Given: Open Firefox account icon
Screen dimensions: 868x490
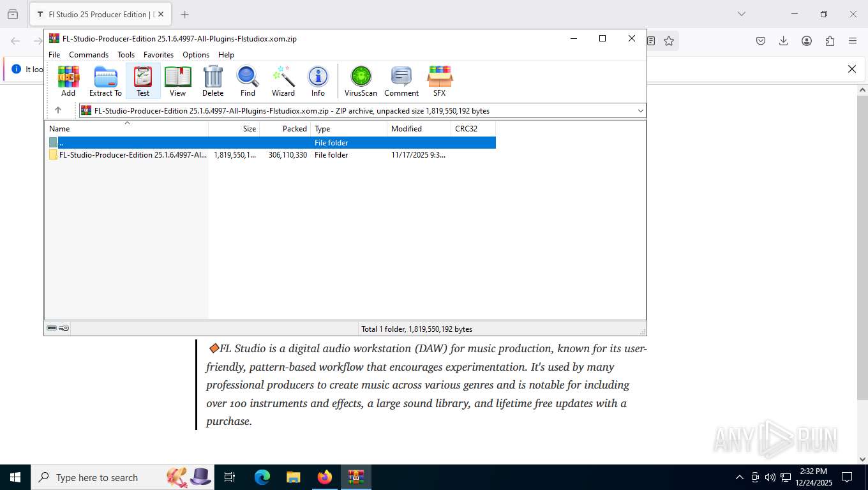Looking at the screenshot, I should [807, 41].
